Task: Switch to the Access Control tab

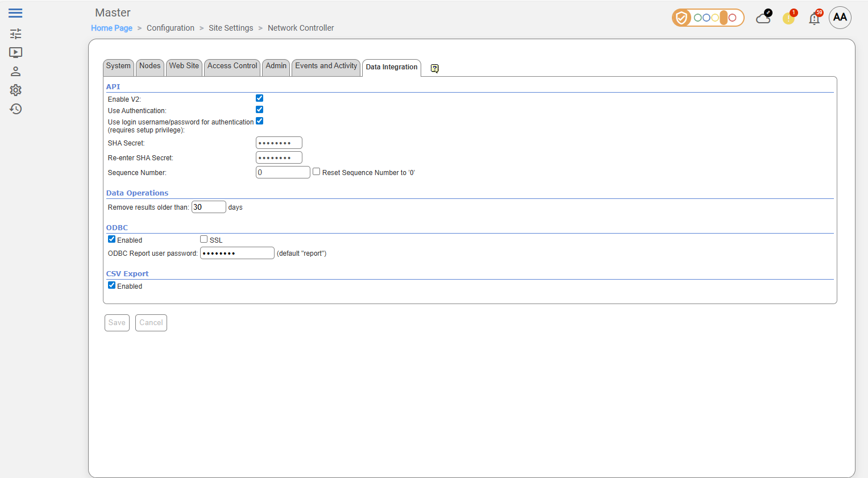Action: coord(232,66)
